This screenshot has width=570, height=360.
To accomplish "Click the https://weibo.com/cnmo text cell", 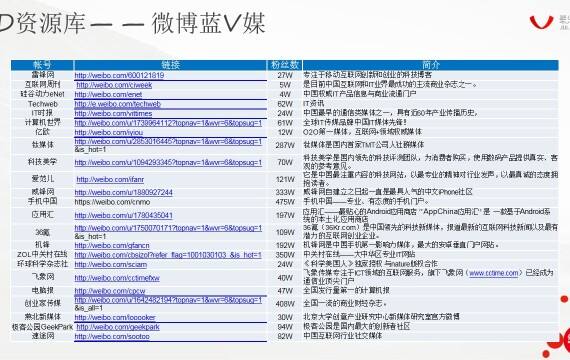I will point(112,202).
